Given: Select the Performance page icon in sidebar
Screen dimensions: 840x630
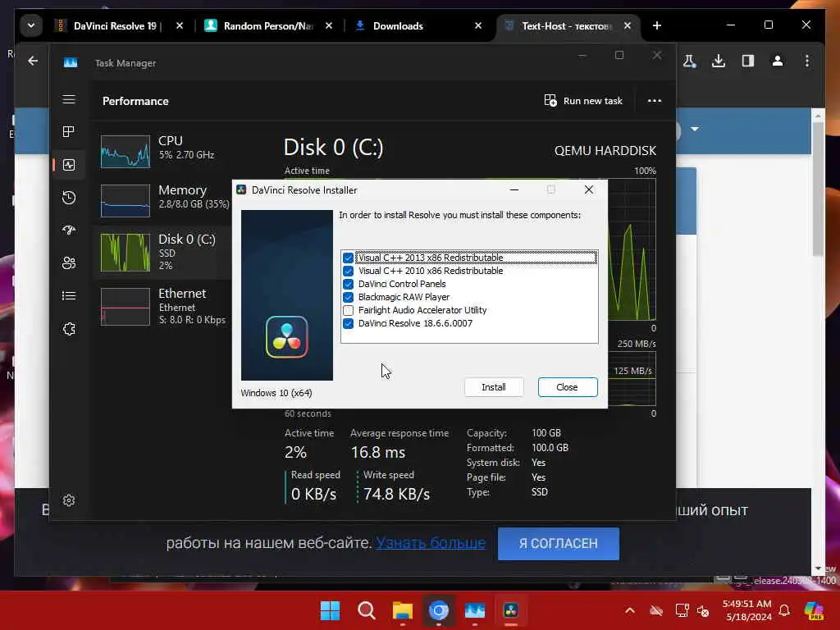Looking at the screenshot, I should tap(69, 165).
